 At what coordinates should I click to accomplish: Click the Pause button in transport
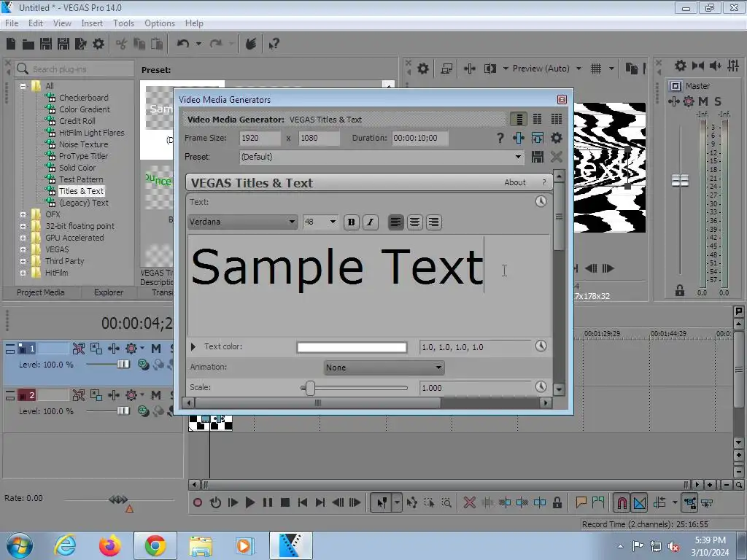tap(267, 502)
